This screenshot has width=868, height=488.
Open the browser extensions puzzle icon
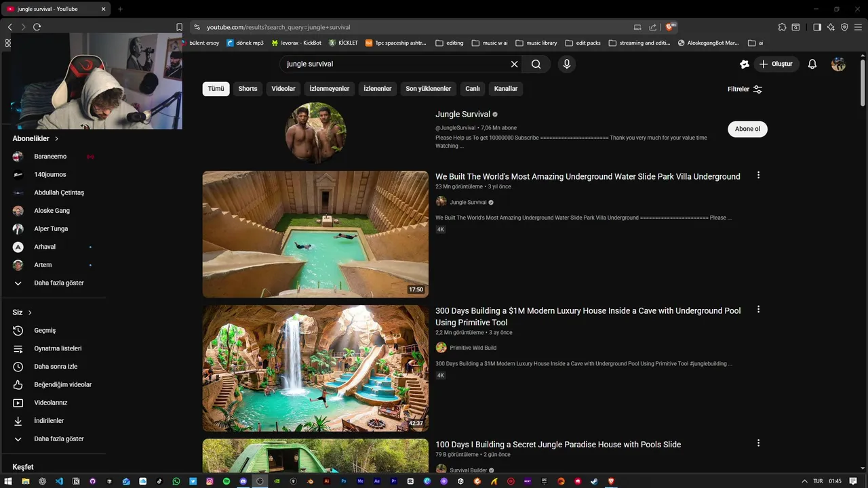(782, 27)
